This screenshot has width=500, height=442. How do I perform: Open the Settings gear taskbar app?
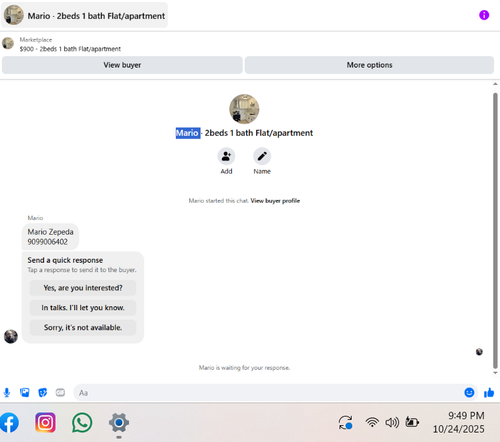119,423
